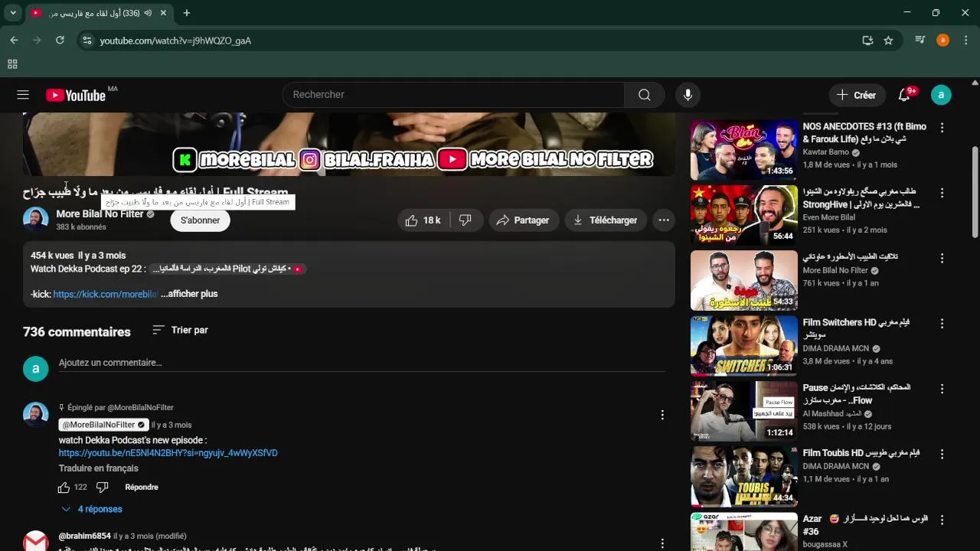Go to the YouTube home logo
980x551 pixels.
[76, 95]
